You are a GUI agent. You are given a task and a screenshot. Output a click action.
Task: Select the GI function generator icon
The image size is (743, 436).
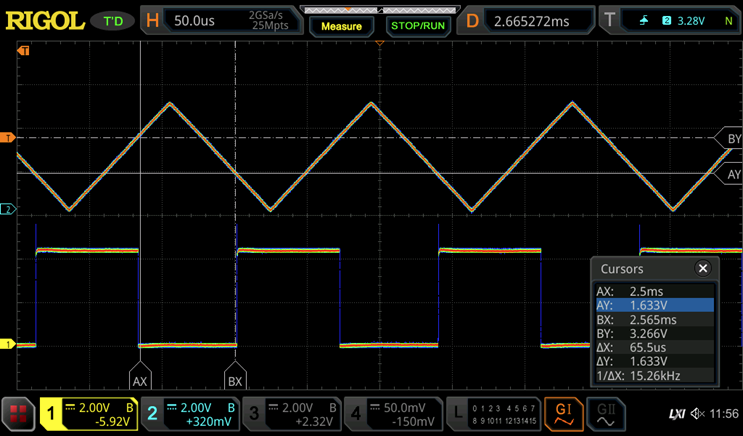click(x=563, y=412)
